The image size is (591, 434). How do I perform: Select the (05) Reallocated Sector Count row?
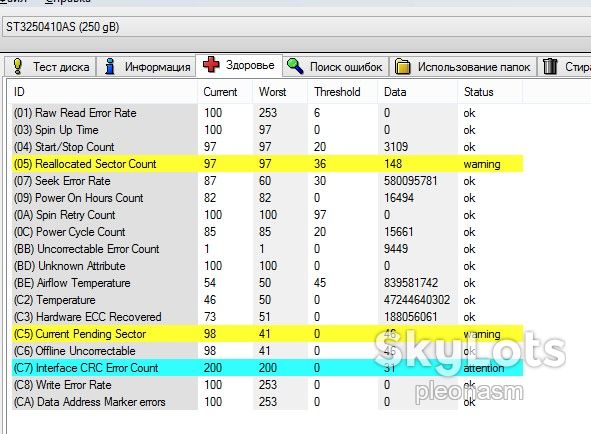[268, 164]
